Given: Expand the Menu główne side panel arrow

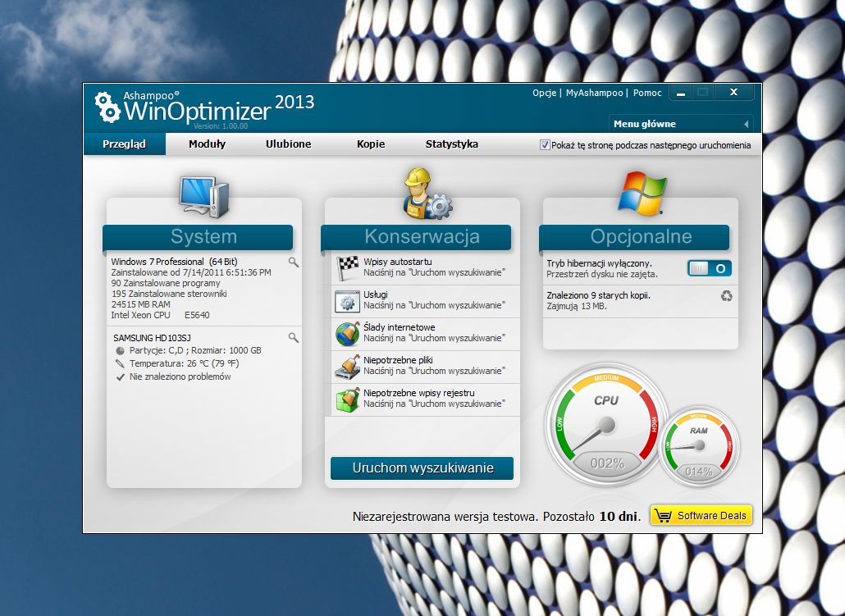Looking at the screenshot, I should click(746, 124).
